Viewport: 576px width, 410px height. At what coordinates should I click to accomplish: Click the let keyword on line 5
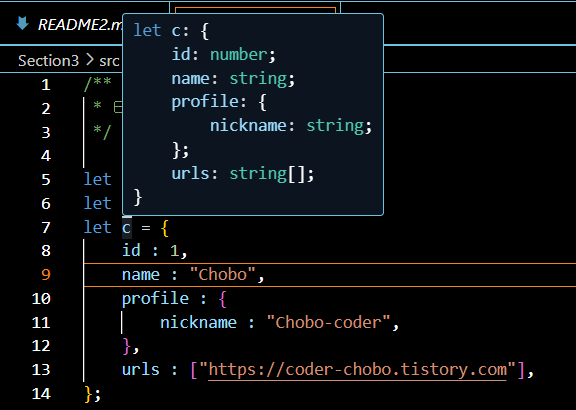coord(97,179)
